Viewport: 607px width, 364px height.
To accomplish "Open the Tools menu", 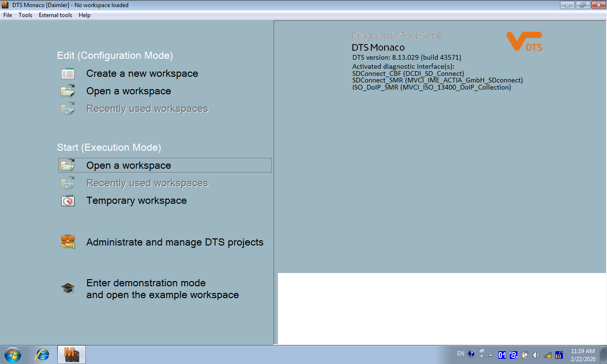I will 26,15.
